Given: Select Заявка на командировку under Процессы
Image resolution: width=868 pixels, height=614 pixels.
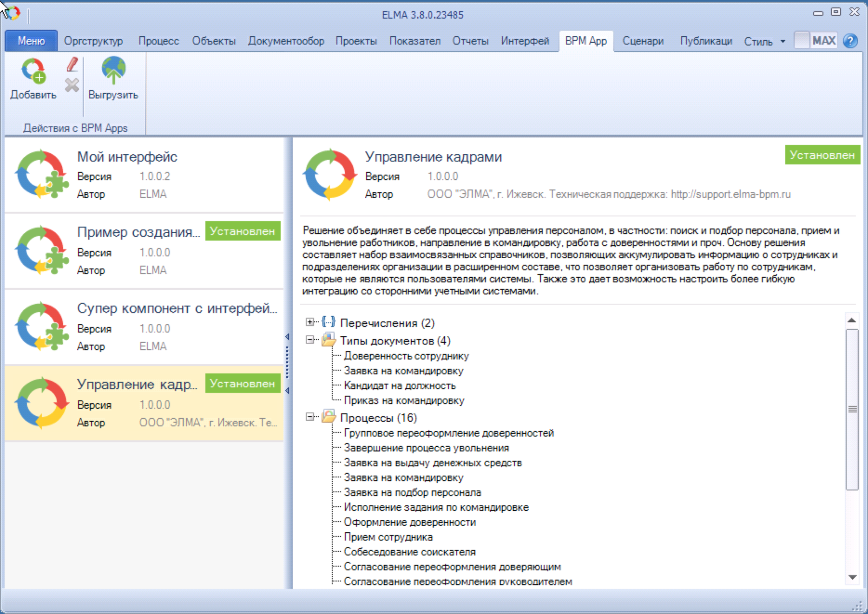Looking at the screenshot, I should (x=403, y=477).
